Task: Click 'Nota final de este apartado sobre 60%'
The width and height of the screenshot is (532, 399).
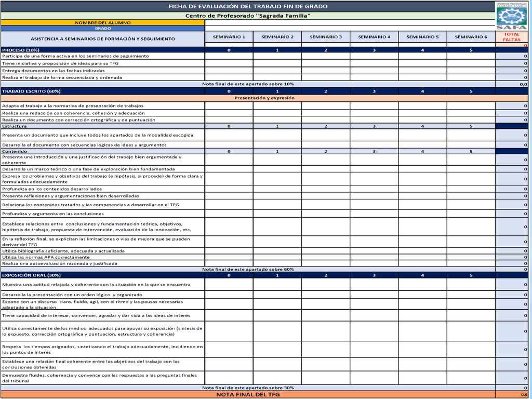Action: [x=248, y=269]
